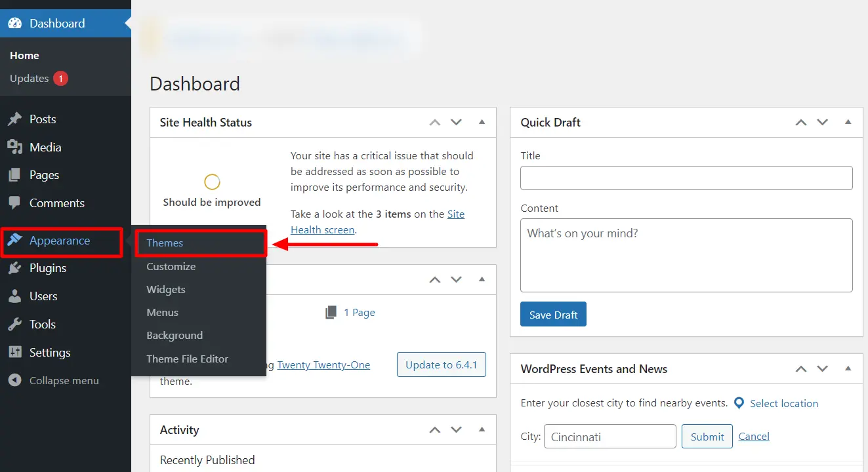Click the Quick Draft Title field
The height and width of the screenshot is (472, 868).
pos(686,178)
